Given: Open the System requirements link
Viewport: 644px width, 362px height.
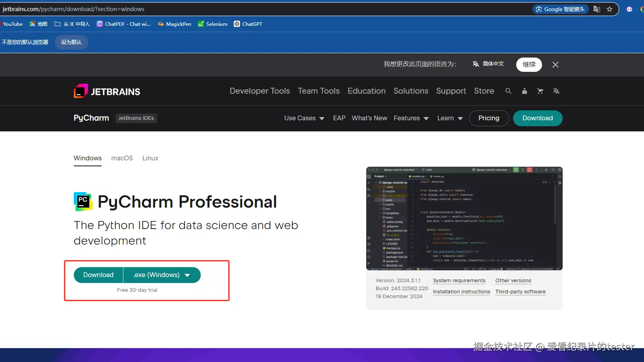Looking at the screenshot, I should point(459,281).
